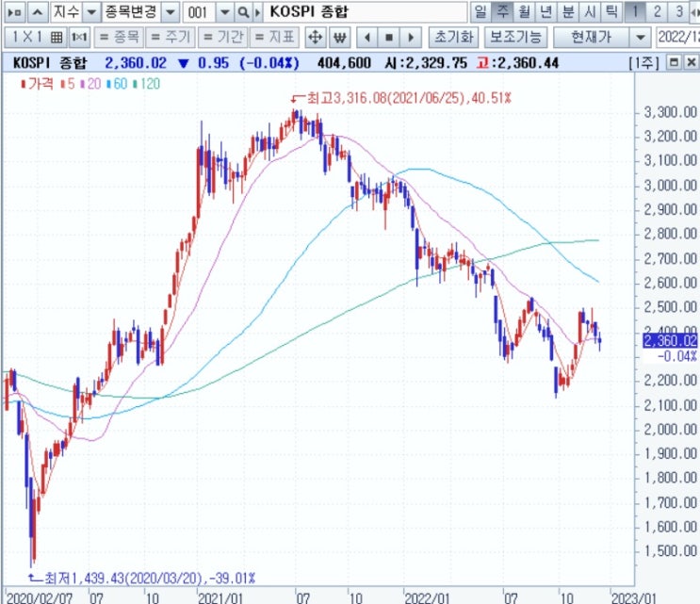
Task: Expand the stock code history dropdown
Action: (225, 12)
